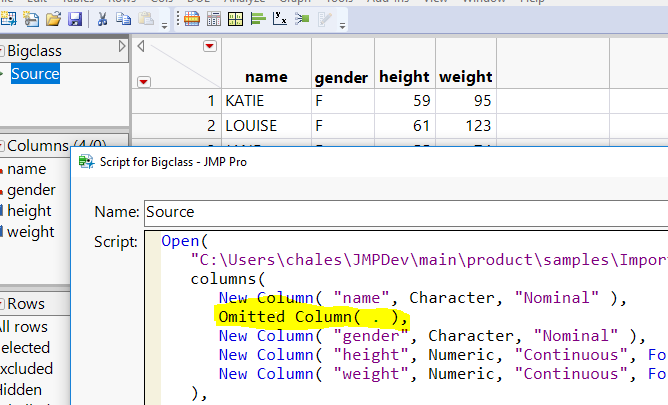Click the Script for Bigclass window icon
Viewport: 668px width, 405px height.
click(x=86, y=162)
